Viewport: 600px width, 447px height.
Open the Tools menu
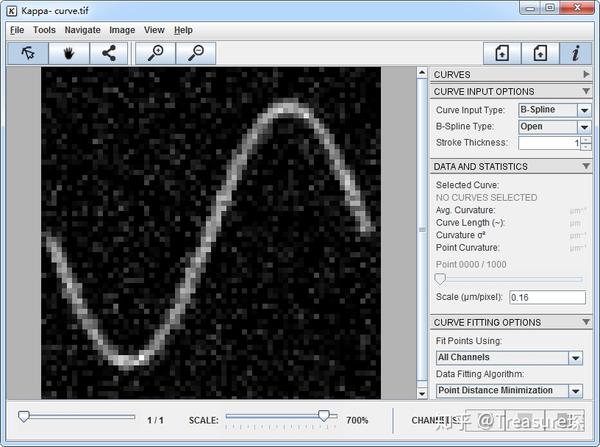coord(44,30)
